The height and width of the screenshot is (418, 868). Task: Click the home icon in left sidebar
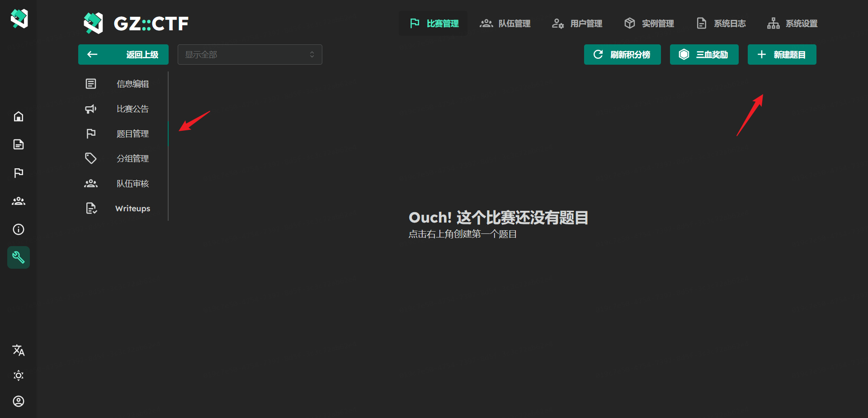pos(19,117)
